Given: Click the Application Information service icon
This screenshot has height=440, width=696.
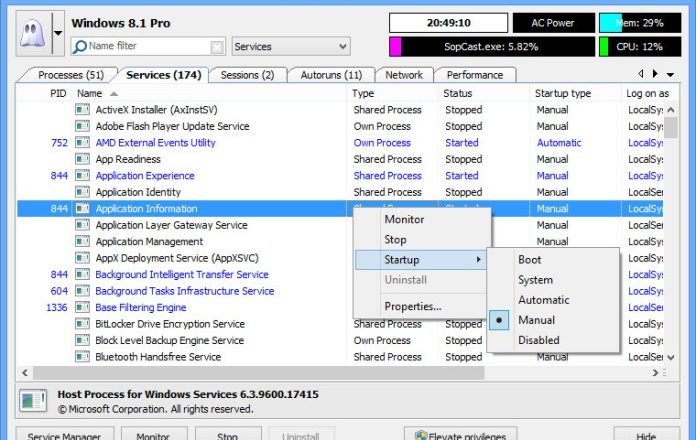Looking at the screenshot, I should click(x=82, y=208).
